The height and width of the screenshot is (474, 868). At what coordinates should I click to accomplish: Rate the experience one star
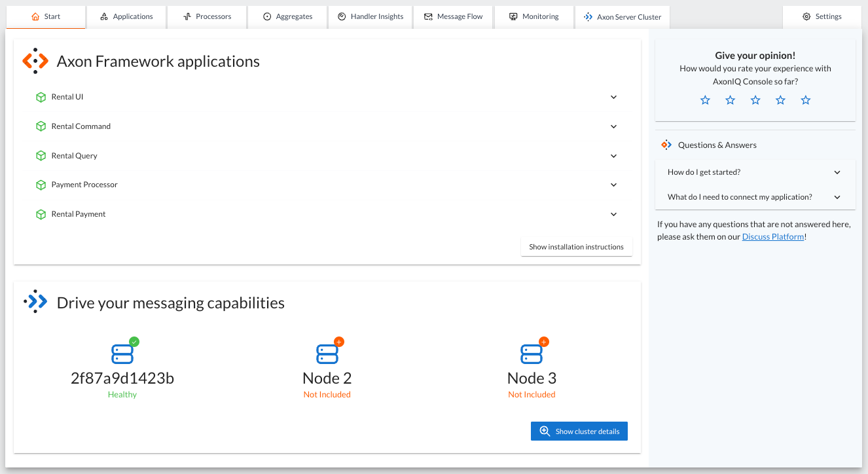pos(705,100)
